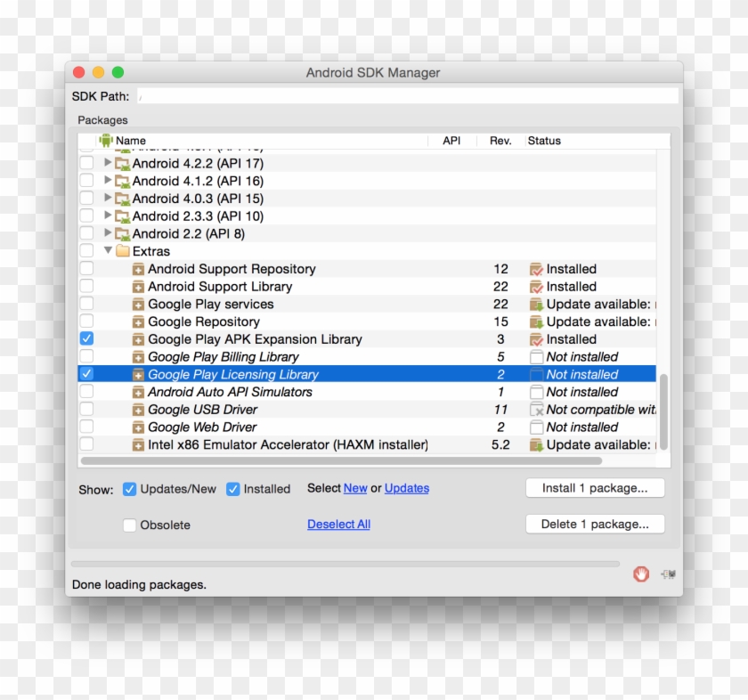Click the Android 4.2.2 platform folder icon
The image size is (748, 700).
(122, 164)
